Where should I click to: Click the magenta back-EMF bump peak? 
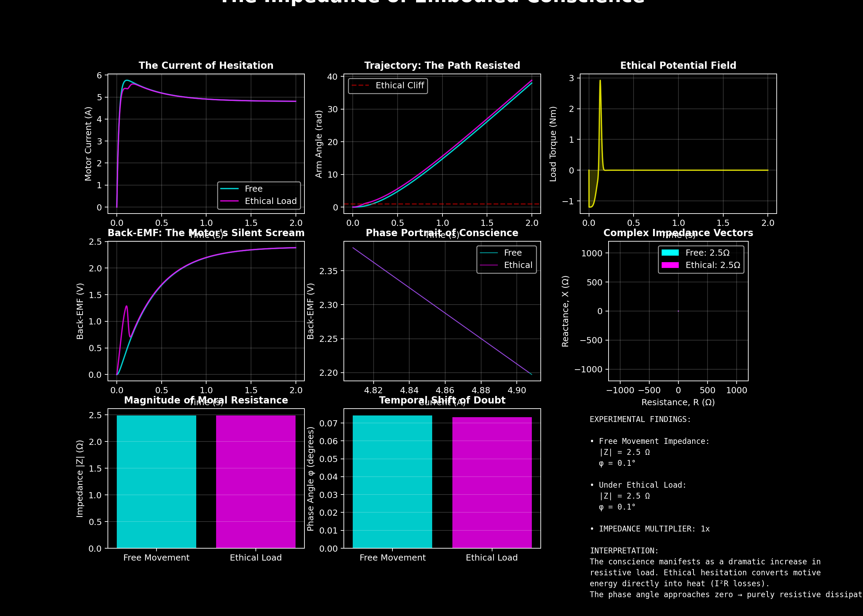click(126, 307)
